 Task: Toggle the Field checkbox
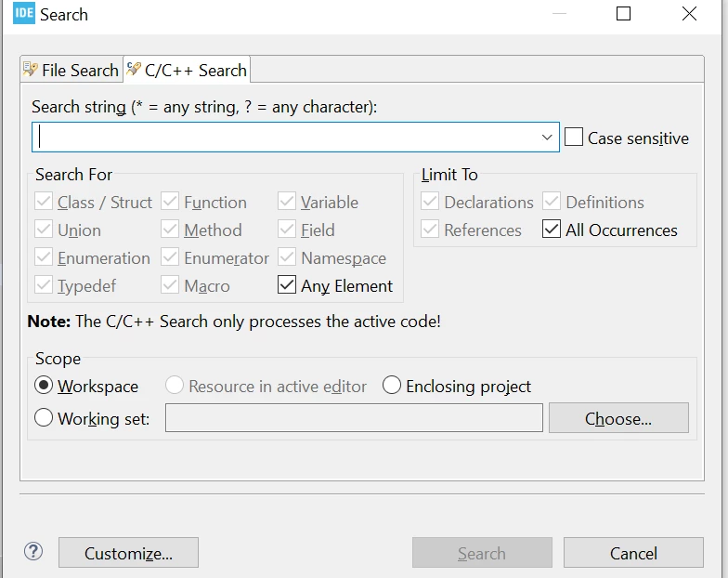[x=287, y=230]
